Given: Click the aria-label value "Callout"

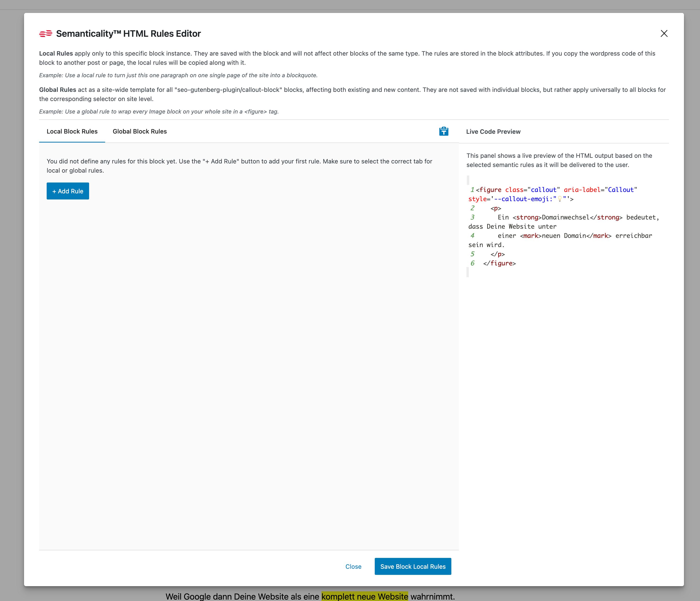Looking at the screenshot, I should point(621,190).
